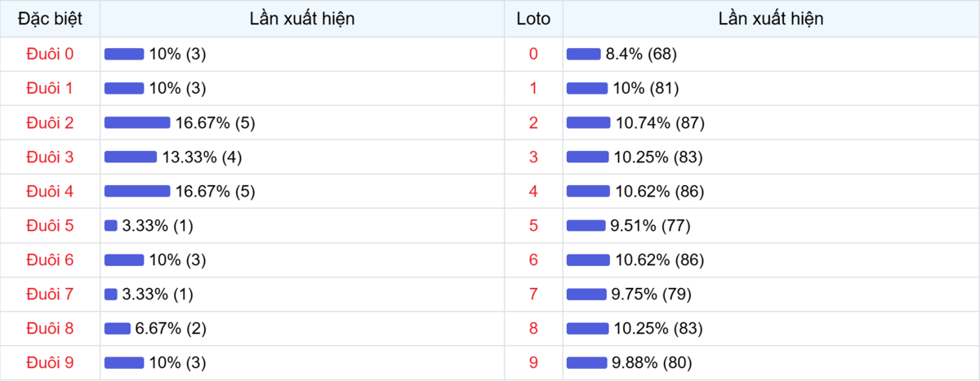Viewport: 980px width, 381px height.
Task: Click Loto number 7
Action: (533, 294)
